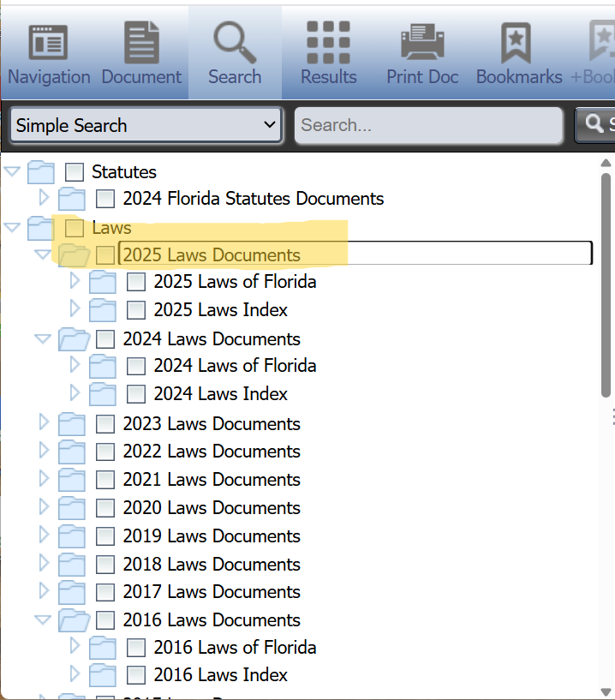Click folder icon for 2020 Laws Documents

tap(71, 508)
